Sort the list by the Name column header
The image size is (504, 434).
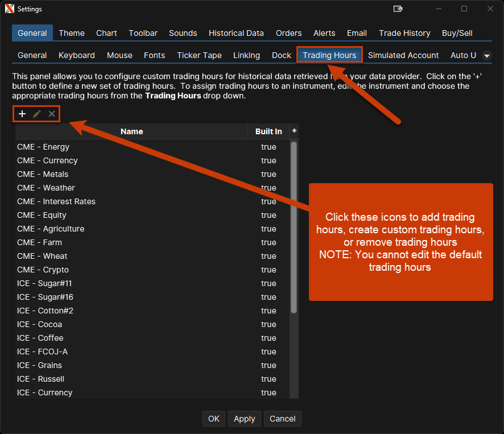[x=131, y=131]
